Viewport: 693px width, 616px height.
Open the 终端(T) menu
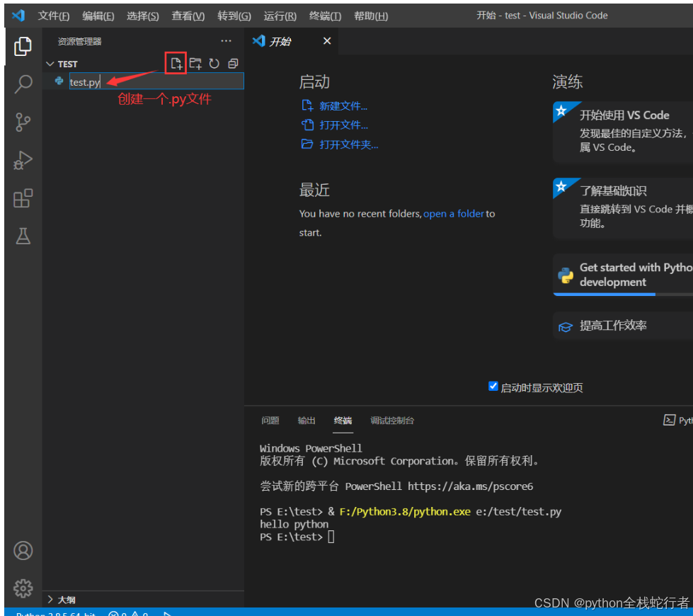(x=325, y=16)
